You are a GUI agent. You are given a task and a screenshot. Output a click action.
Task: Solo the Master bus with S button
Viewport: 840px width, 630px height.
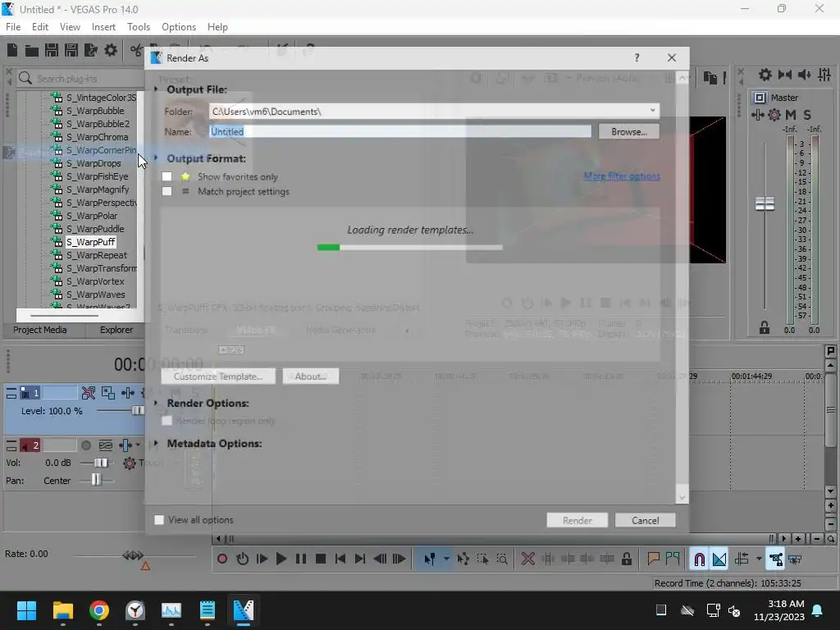click(807, 115)
